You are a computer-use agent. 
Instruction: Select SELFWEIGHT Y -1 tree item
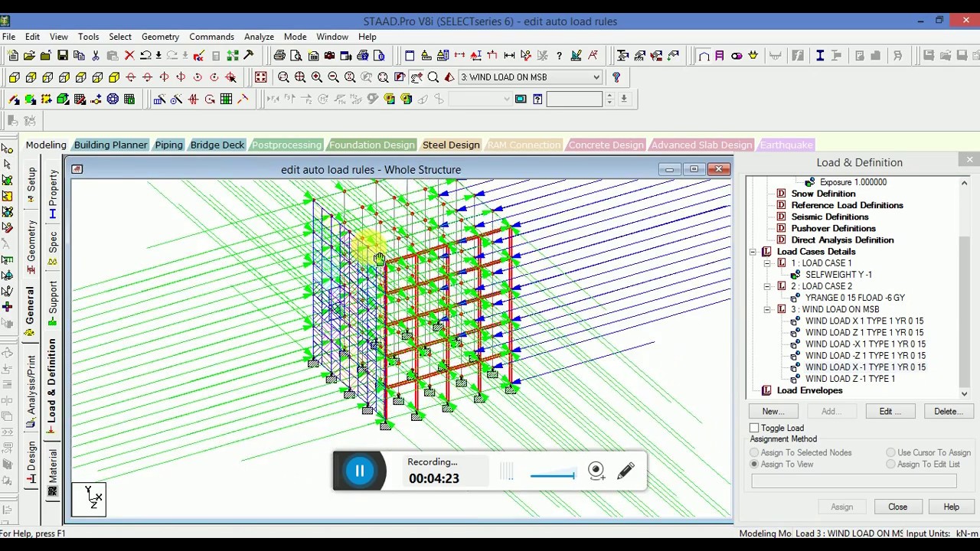(838, 275)
